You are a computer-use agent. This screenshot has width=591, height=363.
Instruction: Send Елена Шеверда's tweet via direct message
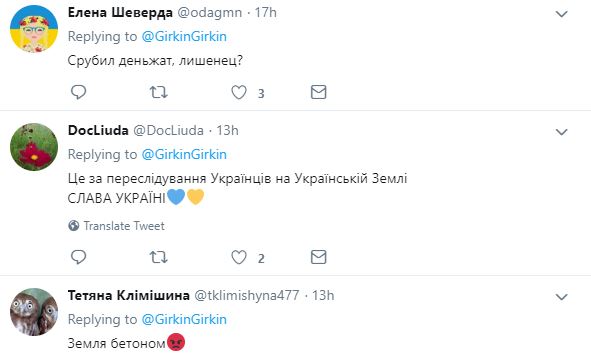(x=318, y=92)
